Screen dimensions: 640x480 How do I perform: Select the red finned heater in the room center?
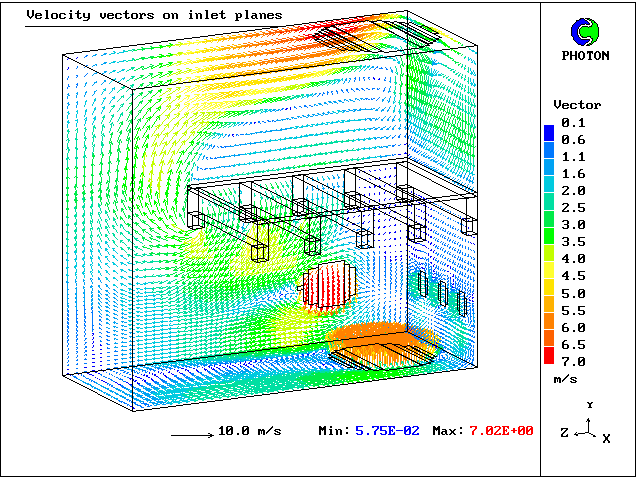click(x=327, y=285)
